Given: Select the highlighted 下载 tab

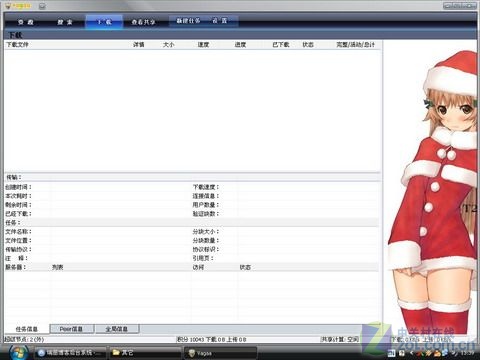Looking at the screenshot, I should [104, 22].
